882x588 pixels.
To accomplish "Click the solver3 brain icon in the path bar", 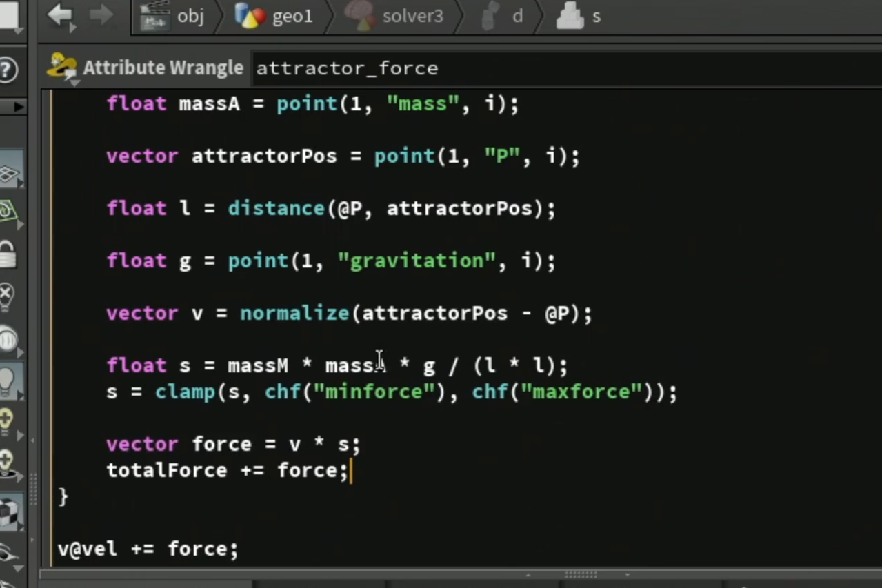I will (359, 16).
